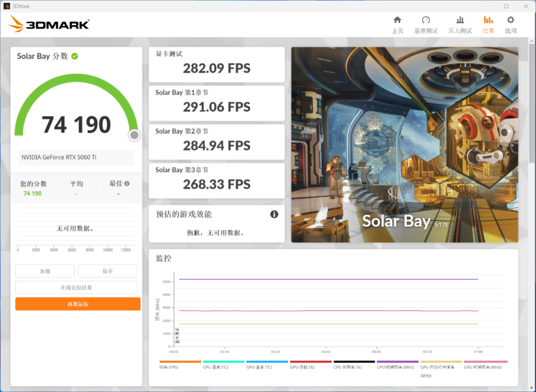The image size is (536, 392).
Task: Click the yellow memory clock line on chart
Action: coord(328,324)
